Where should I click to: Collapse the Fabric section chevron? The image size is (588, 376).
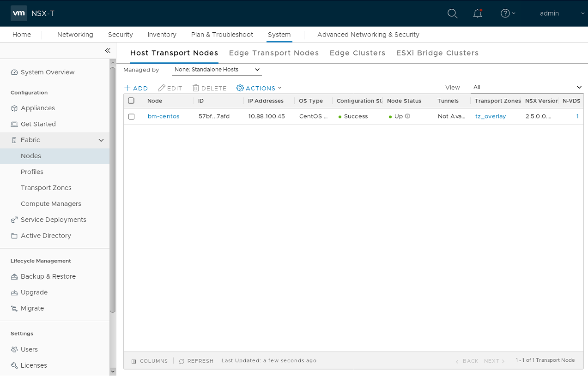point(101,140)
